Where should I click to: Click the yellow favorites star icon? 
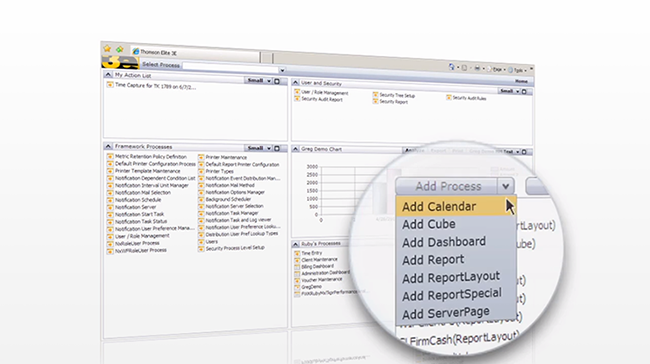(x=107, y=49)
